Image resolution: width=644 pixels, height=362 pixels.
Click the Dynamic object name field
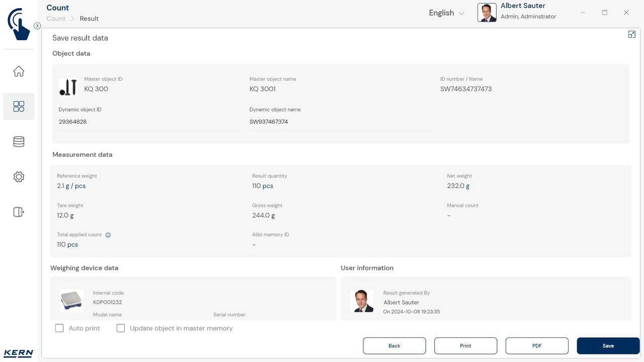[341, 122]
